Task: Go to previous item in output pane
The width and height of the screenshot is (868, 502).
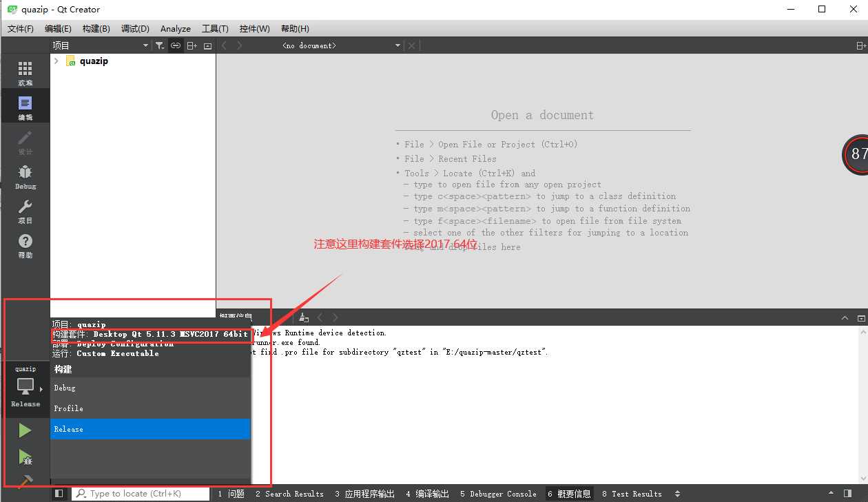Action: click(x=320, y=317)
